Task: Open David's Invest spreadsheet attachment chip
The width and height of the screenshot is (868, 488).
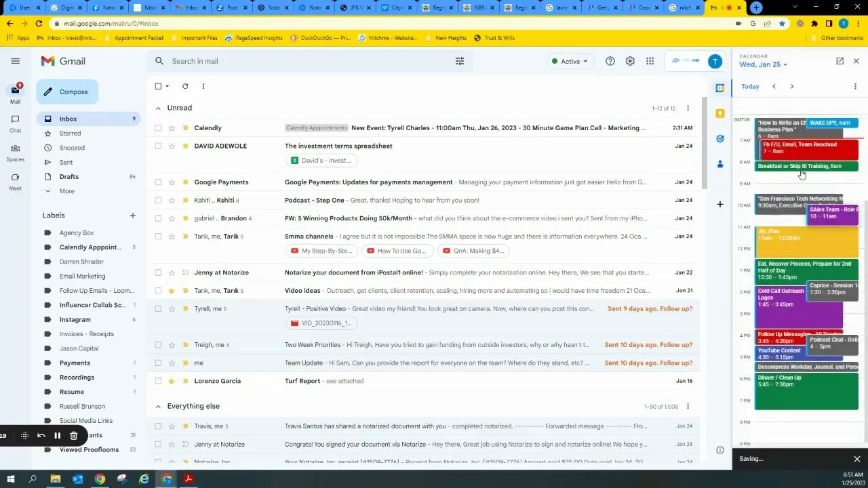Action: click(321, 161)
